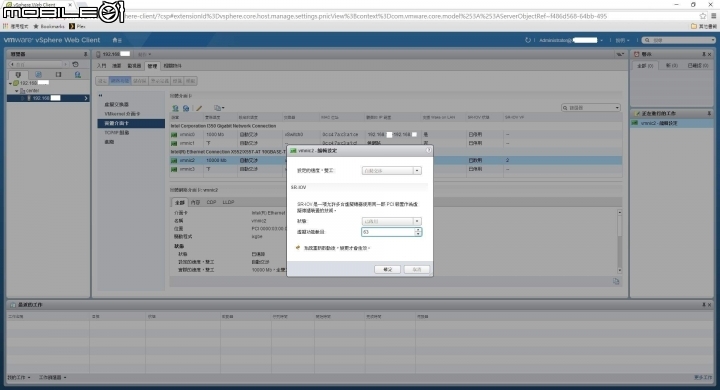Click the refresh network adapters toolbar icon
The height and width of the screenshot is (390, 720).
click(x=186, y=108)
